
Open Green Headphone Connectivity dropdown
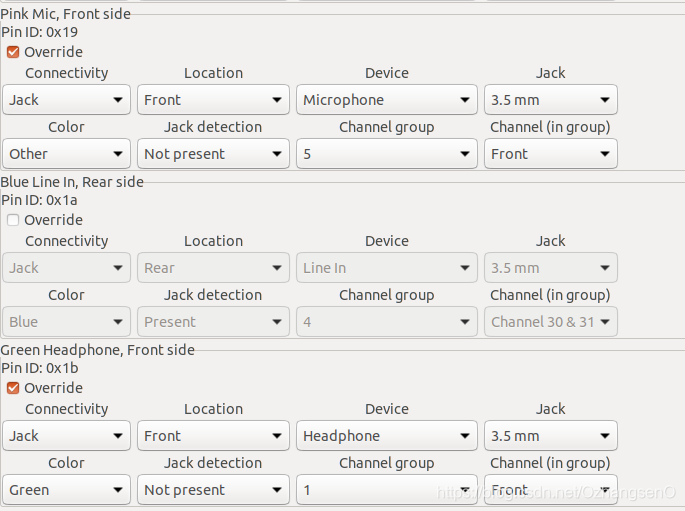(x=66, y=436)
